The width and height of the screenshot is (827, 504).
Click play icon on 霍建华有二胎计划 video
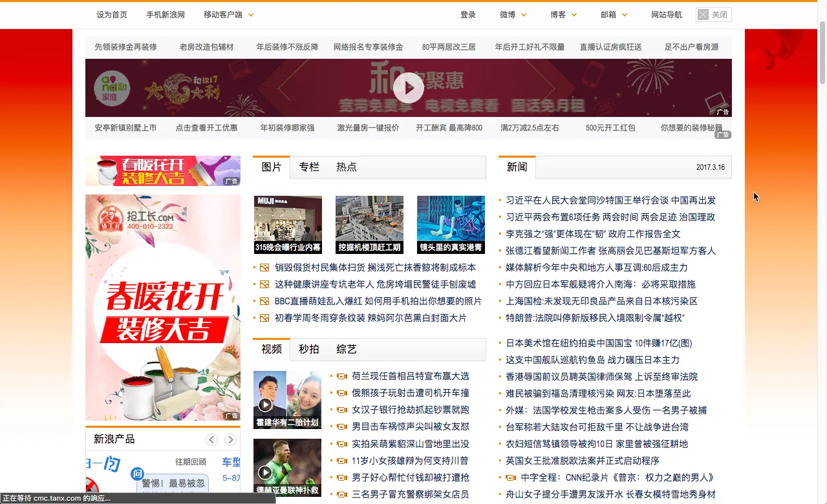click(x=265, y=405)
